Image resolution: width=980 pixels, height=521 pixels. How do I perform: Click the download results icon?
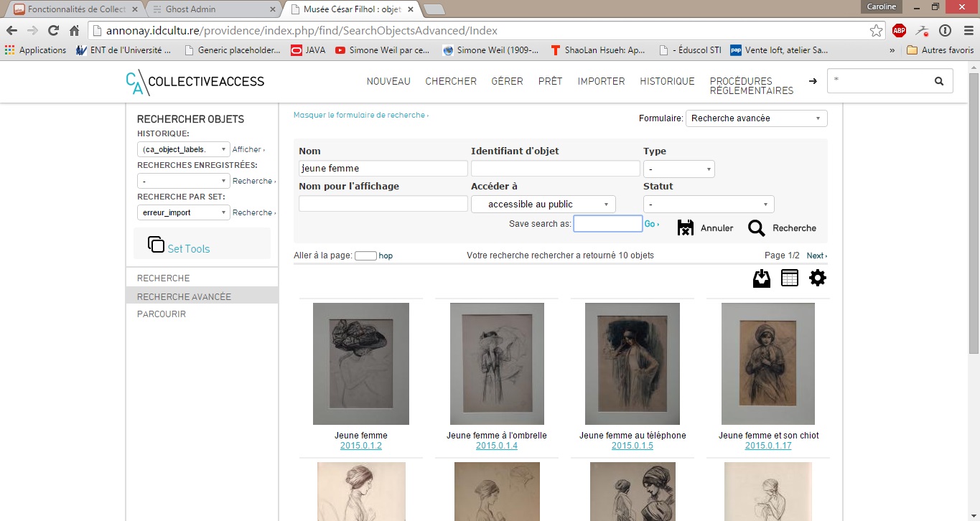pyautogui.click(x=762, y=278)
